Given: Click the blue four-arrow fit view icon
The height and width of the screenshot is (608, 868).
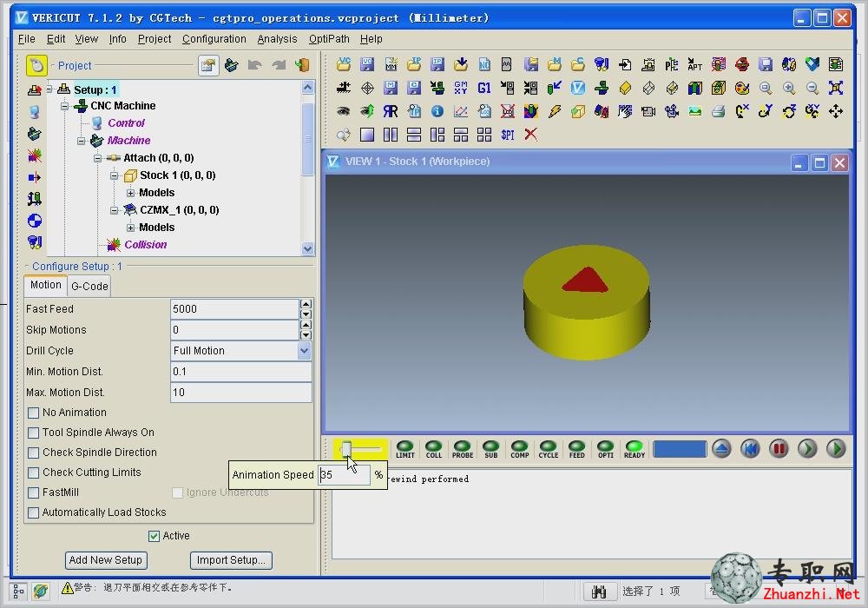Looking at the screenshot, I should pos(836,88).
